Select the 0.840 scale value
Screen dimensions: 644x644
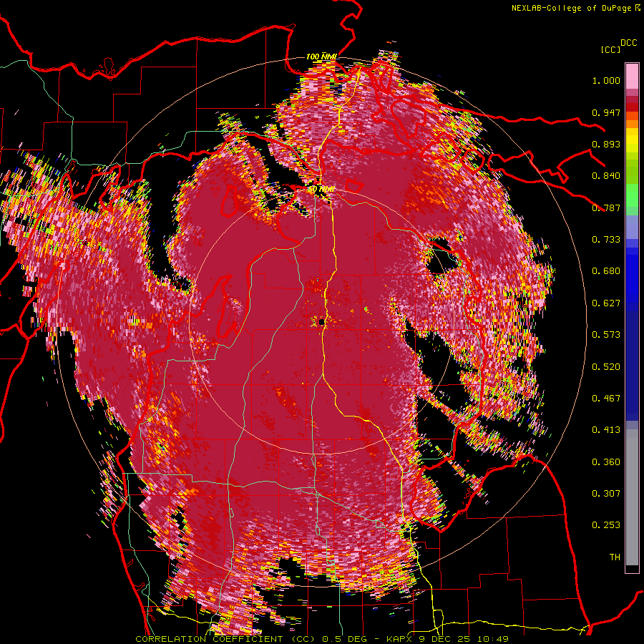point(606,176)
